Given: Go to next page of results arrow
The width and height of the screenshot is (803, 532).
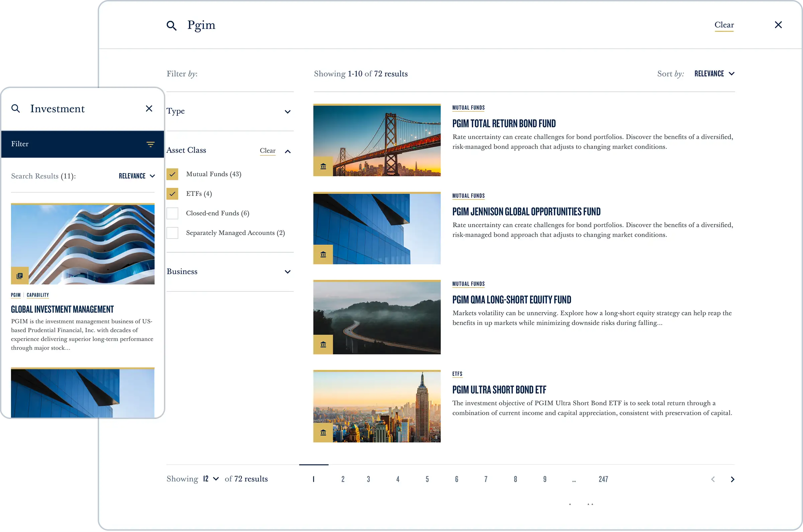Looking at the screenshot, I should pyautogui.click(x=732, y=480).
